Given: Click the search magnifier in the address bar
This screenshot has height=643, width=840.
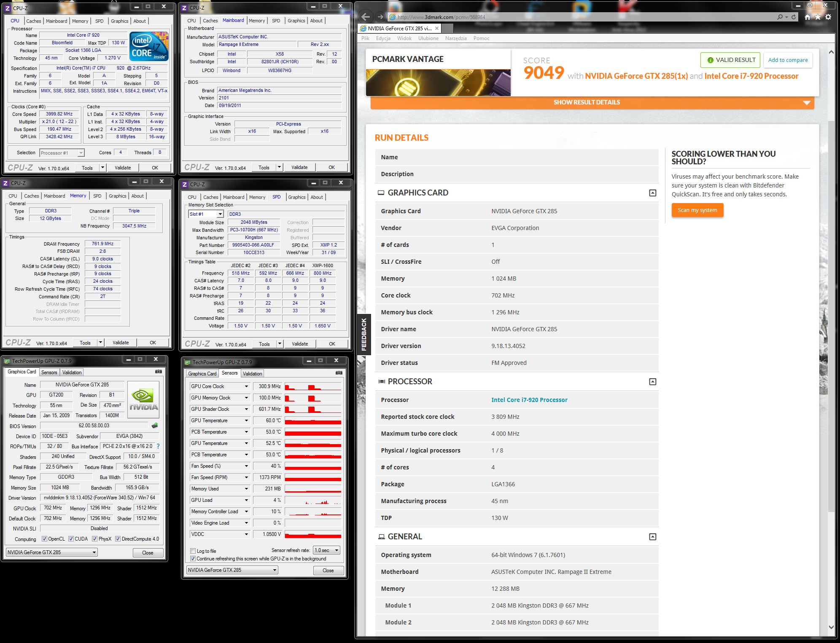Looking at the screenshot, I should coord(780,17).
